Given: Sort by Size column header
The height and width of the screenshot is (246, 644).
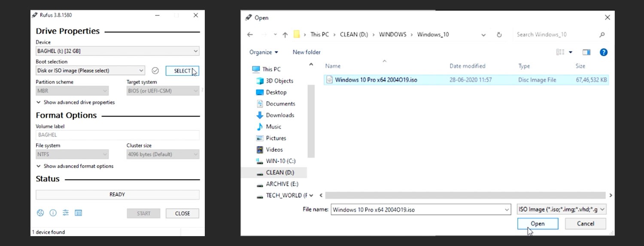Looking at the screenshot, I should click(580, 66).
